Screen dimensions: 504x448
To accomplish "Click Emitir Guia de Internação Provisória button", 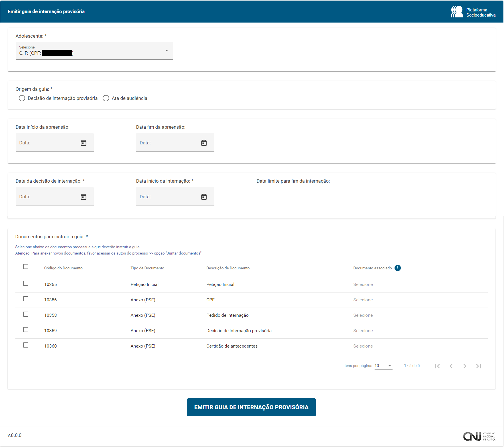I will (x=251, y=407).
